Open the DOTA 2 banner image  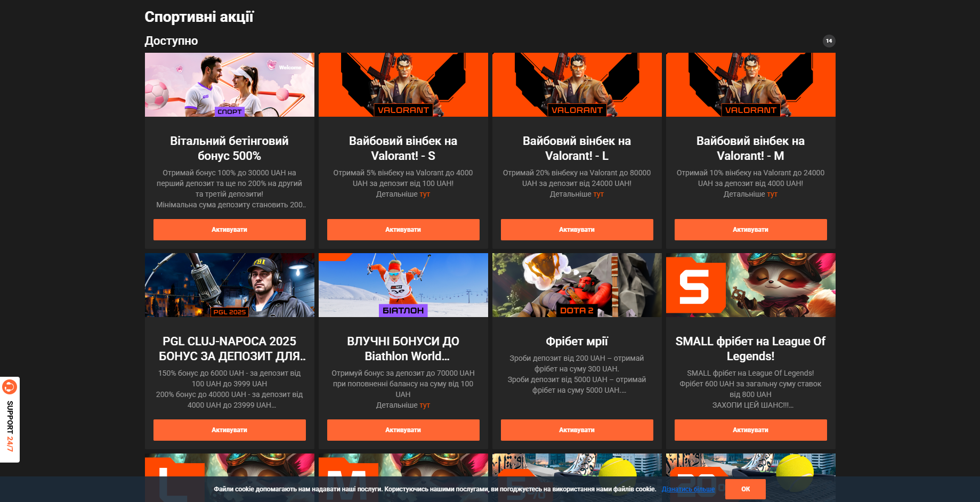coord(577,285)
